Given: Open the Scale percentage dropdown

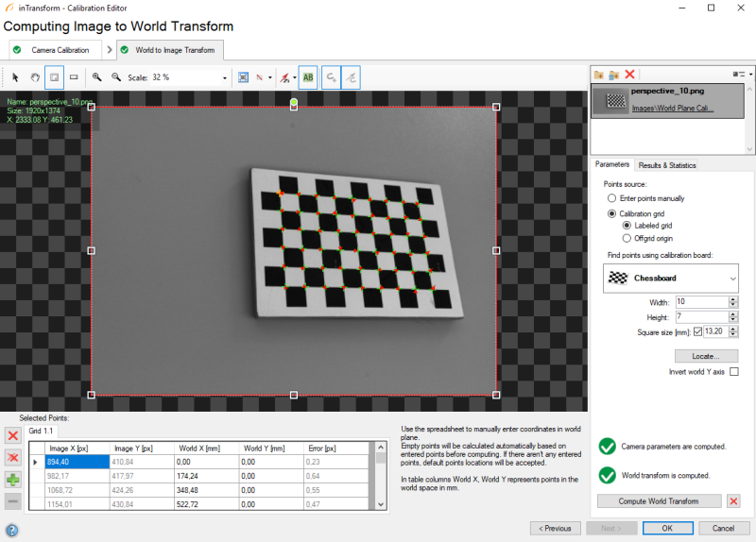Looking at the screenshot, I should coord(224,77).
